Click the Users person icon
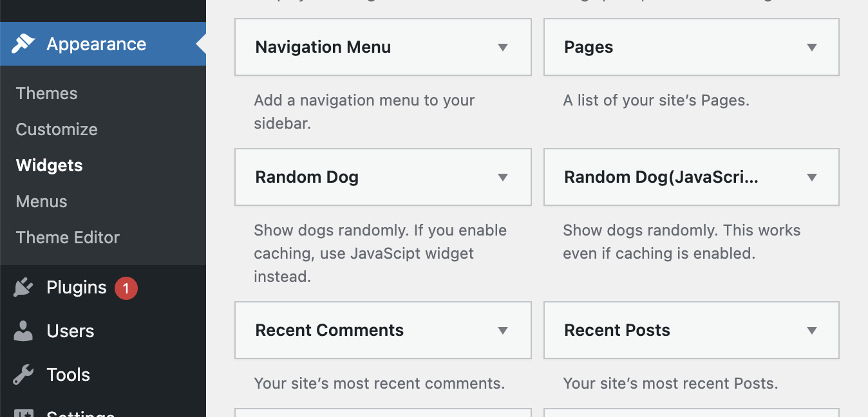The height and width of the screenshot is (417, 868). [x=23, y=331]
